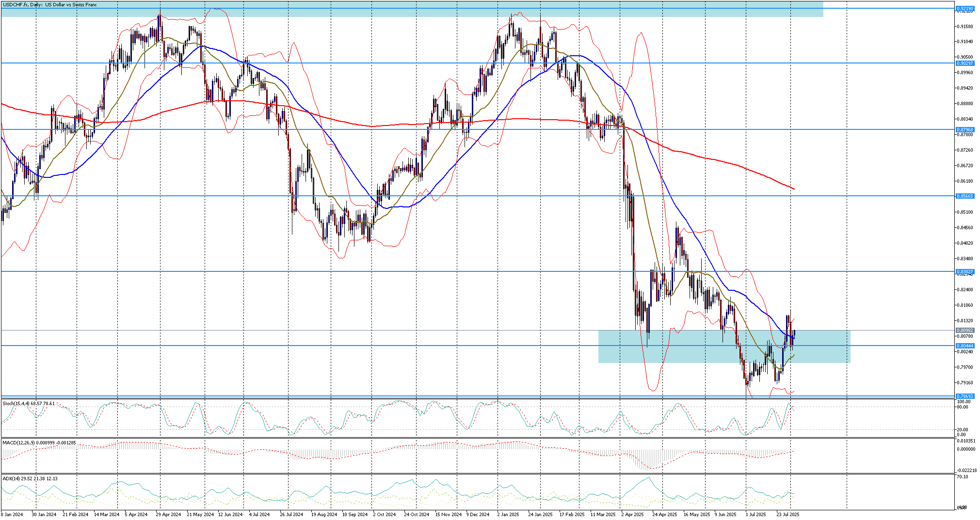Screen dimensions: 980x520
Task: Click the 0.85100 price axis label
Action: click(x=964, y=212)
